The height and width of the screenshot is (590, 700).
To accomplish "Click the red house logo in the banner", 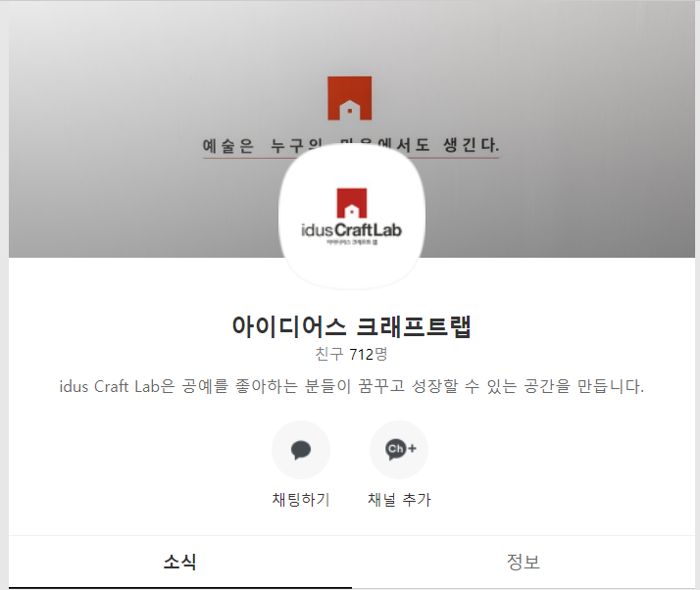I will click(350, 98).
